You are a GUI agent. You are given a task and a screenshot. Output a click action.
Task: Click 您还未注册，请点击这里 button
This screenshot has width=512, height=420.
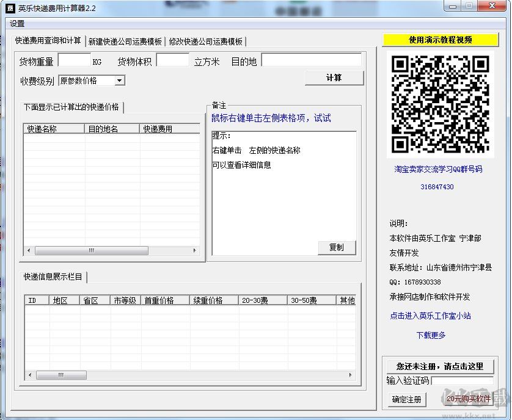440,366
